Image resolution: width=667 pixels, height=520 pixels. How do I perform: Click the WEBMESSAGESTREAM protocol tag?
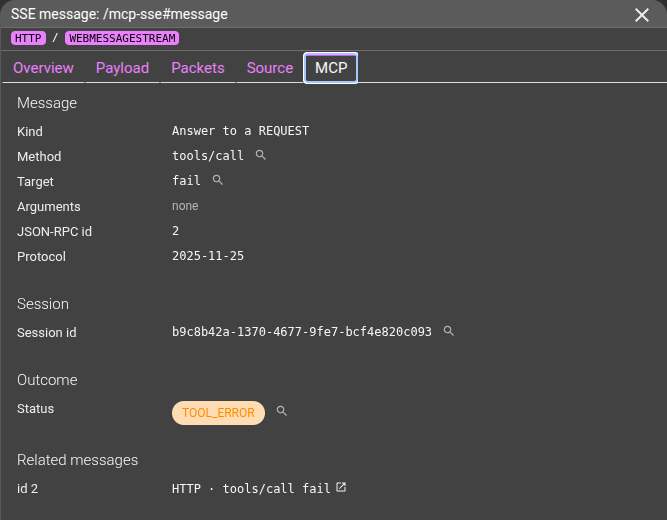[x=122, y=38]
